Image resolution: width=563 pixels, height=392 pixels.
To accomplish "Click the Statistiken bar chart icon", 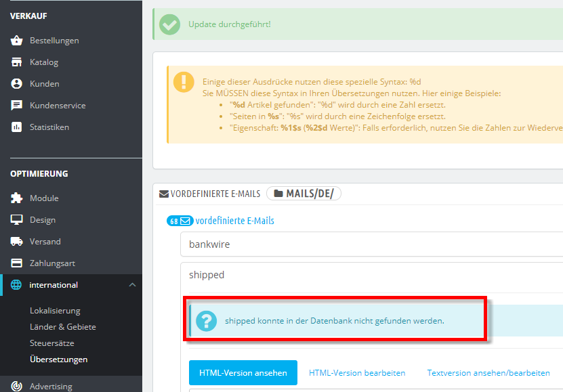I will coord(16,127).
